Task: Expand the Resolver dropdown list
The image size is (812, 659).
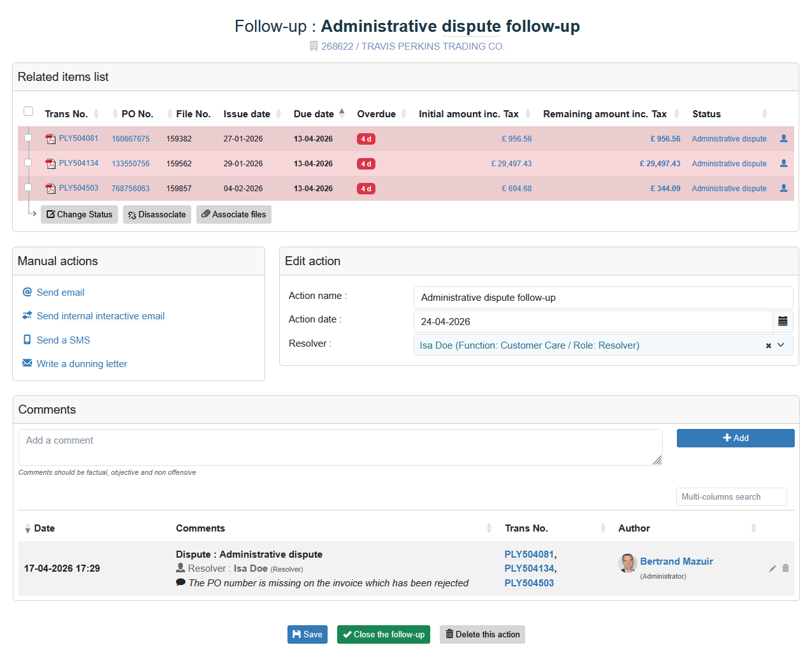Action: coord(781,345)
